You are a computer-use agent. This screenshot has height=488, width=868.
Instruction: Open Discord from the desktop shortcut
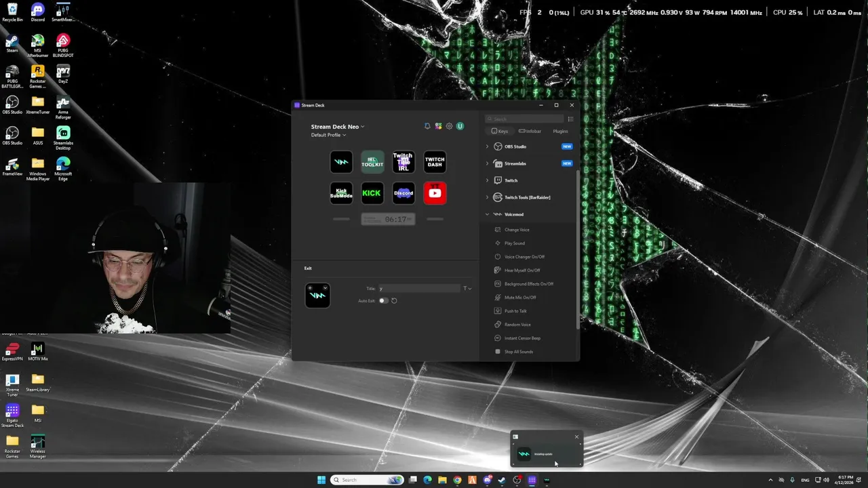point(38,12)
